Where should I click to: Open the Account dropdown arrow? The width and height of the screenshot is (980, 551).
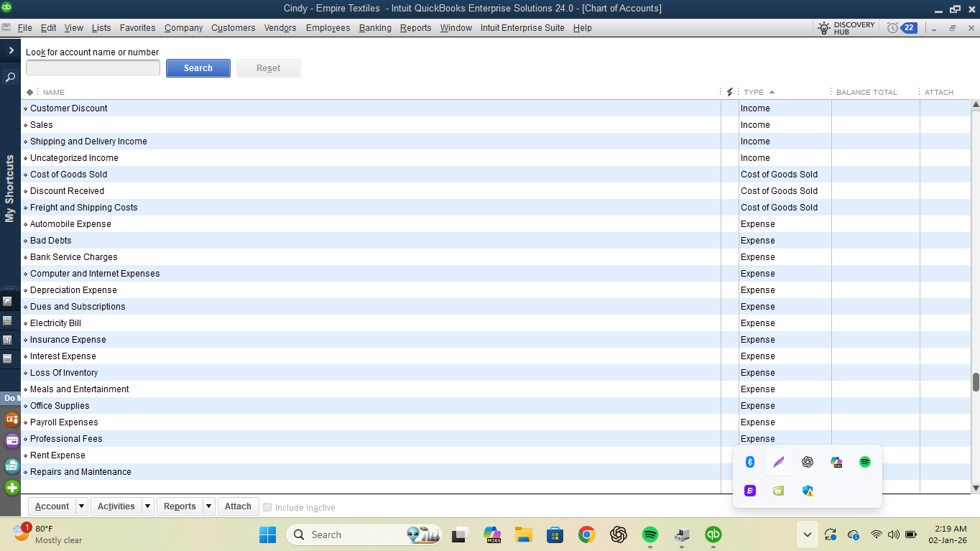click(x=81, y=506)
